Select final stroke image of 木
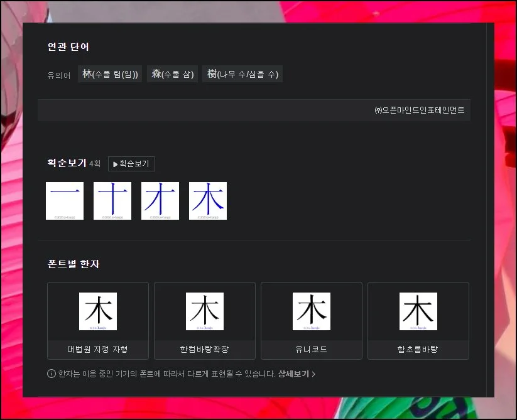The height and width of the screenshot is (420, 517). [x=208, y=201]
